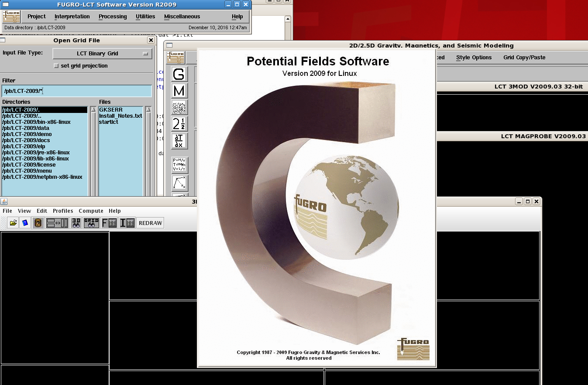Open Edit menu in 3D window
Viewport: 588px width, 385px height.
[42, 211]
